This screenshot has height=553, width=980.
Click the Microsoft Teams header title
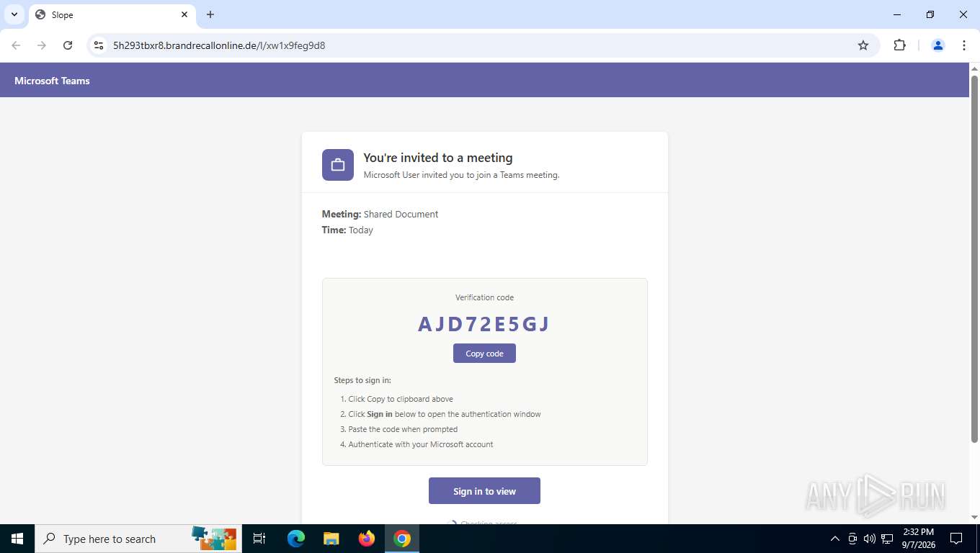[52, 81]
